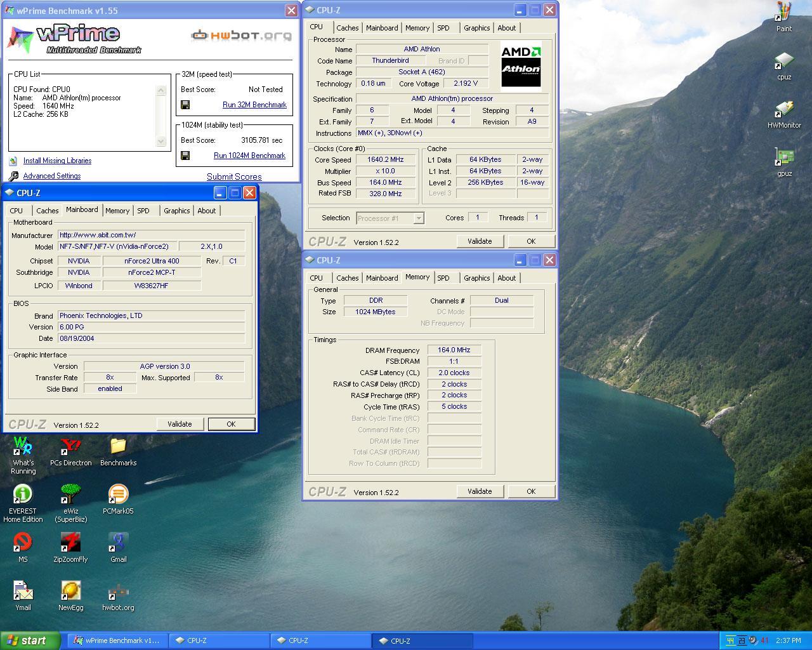The image size is (812, 650).
Task: Launch EVEREST Home Edition icon
Action: 23,503
